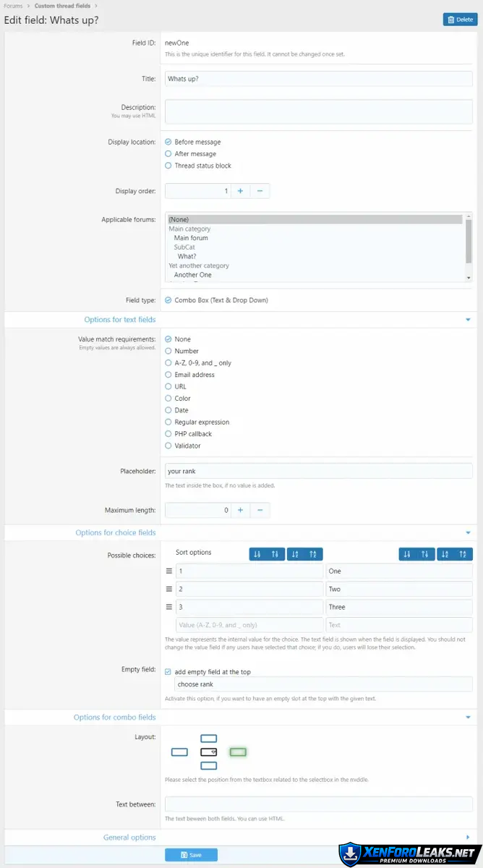This screenshot has height=868, width=483.
Task: Select 'After message' display location
Action: click(168, 154)
